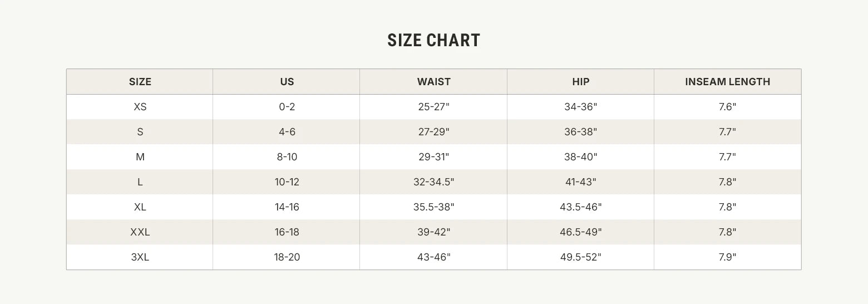The image size is (868, 304).
Task: Select the 25-27" waist cell
Action: (x=433, y=107)
